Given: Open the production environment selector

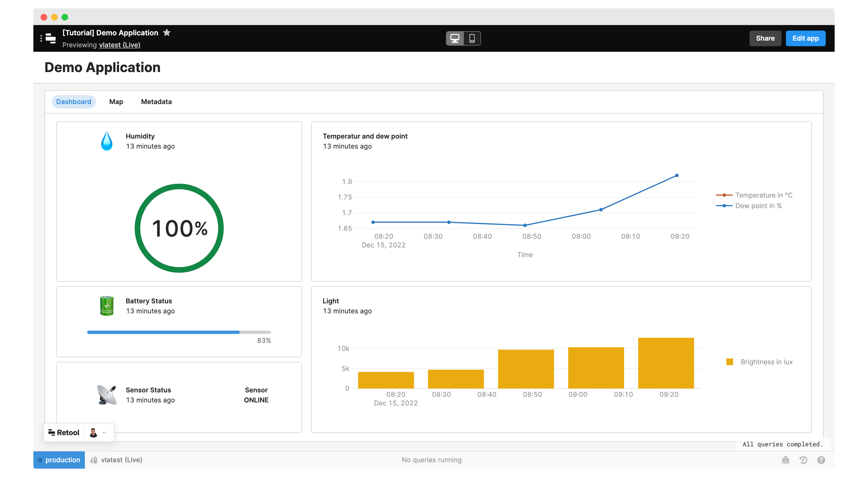Looking at the screenshot, I should click(59, 460).
